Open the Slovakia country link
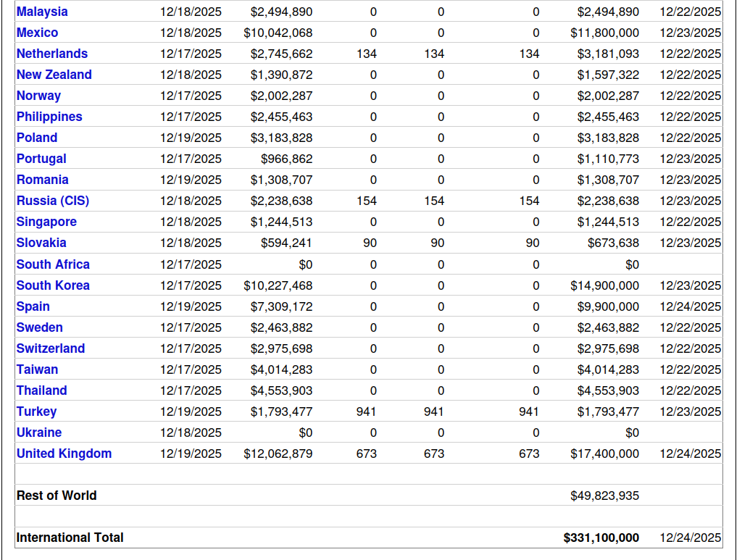Image resolution: width=750 pixels, height=560 pixels. (41, 243)
